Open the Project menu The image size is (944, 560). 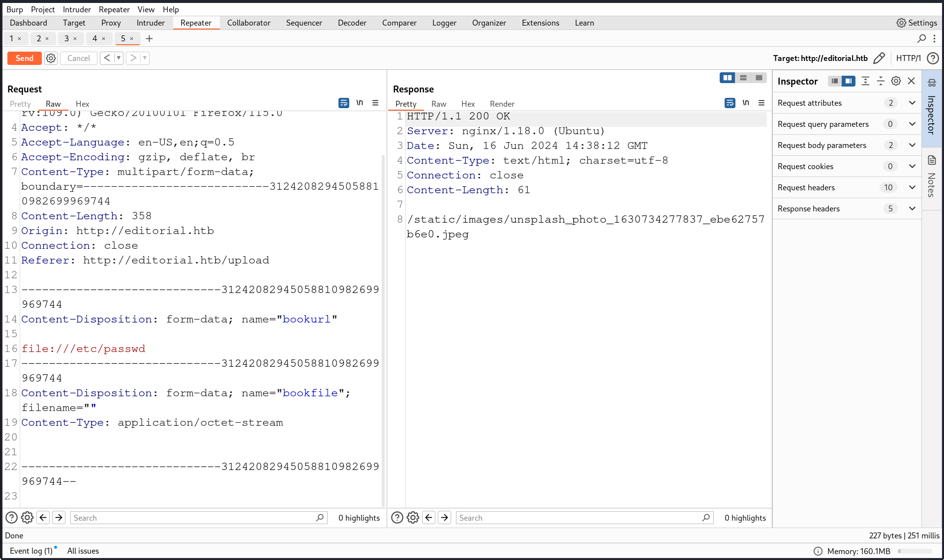(x=43, y=9)
